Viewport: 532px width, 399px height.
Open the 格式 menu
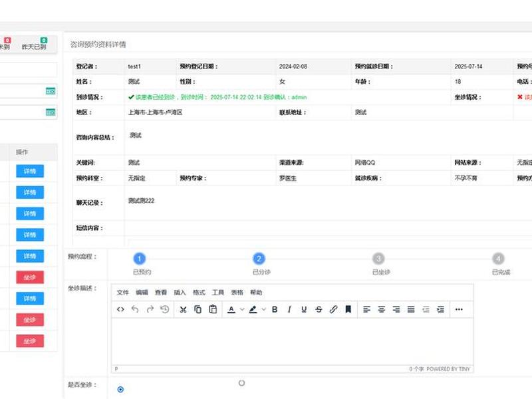point(199,293)
